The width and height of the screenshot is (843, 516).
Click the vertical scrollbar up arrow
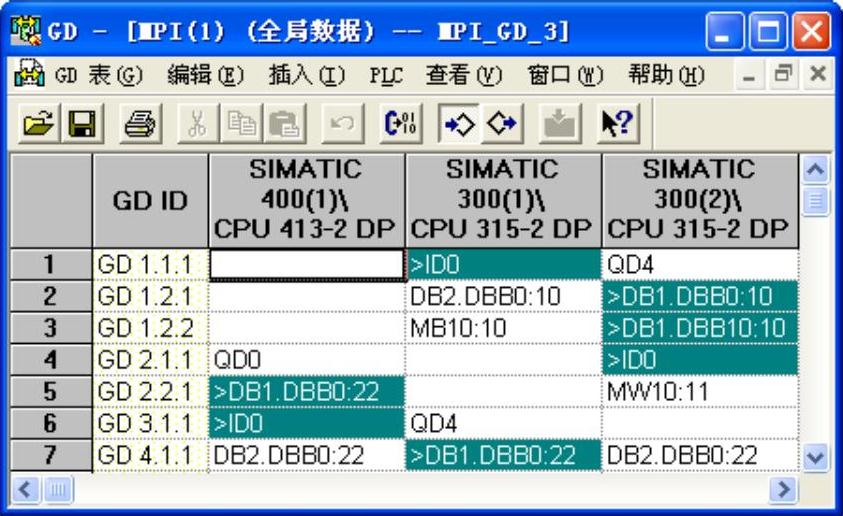pyautogui.click(x=815, y=170)
